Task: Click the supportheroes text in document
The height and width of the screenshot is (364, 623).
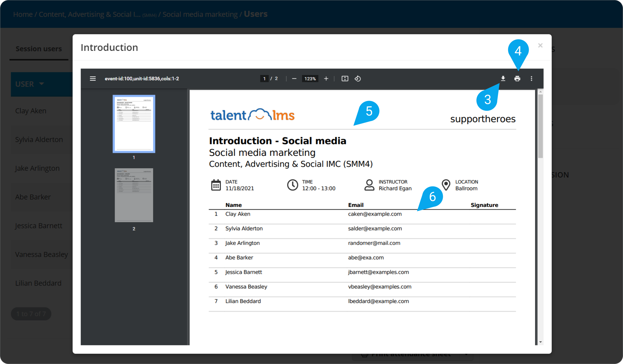Action: click(x=483, y=119)
